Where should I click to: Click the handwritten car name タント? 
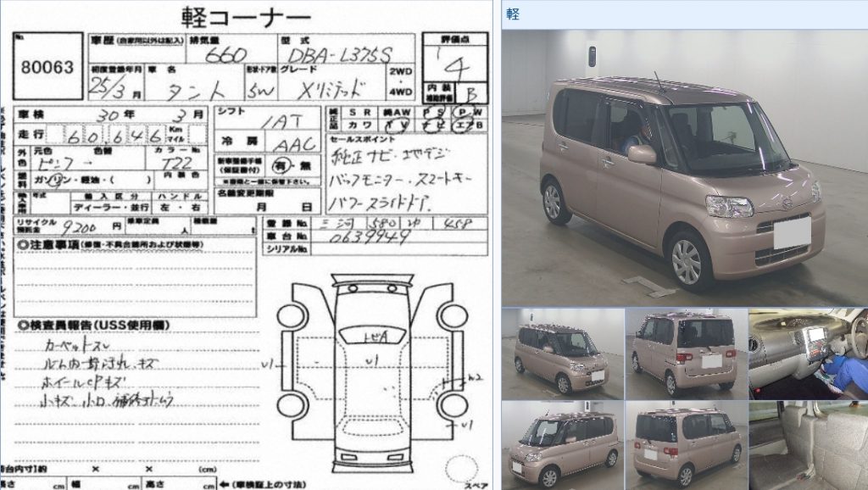coord(195,91)
